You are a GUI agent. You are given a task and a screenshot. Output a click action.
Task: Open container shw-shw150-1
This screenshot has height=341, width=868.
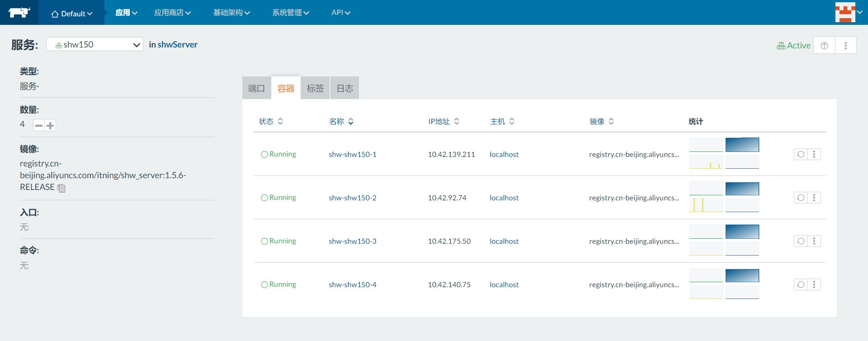[x=353, y=154]
